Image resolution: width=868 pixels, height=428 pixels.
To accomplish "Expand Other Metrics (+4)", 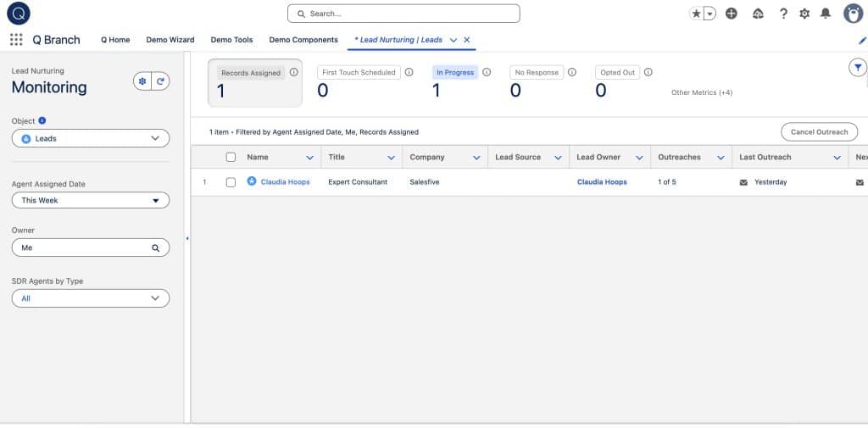I will coord(702,92).
